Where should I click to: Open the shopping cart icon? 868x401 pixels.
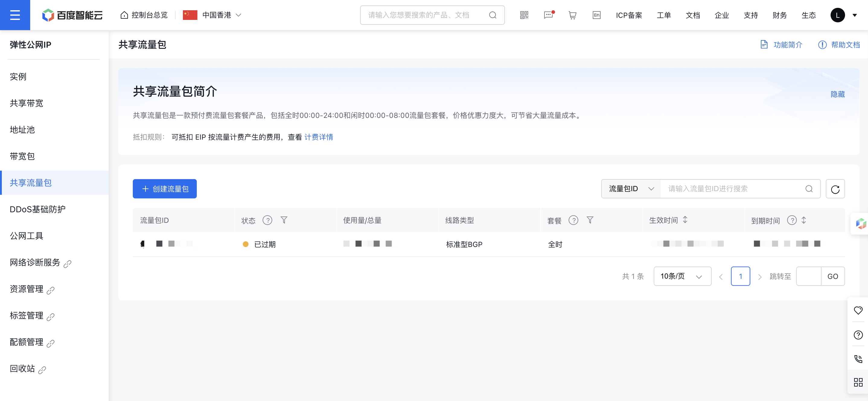pos(572,15)
